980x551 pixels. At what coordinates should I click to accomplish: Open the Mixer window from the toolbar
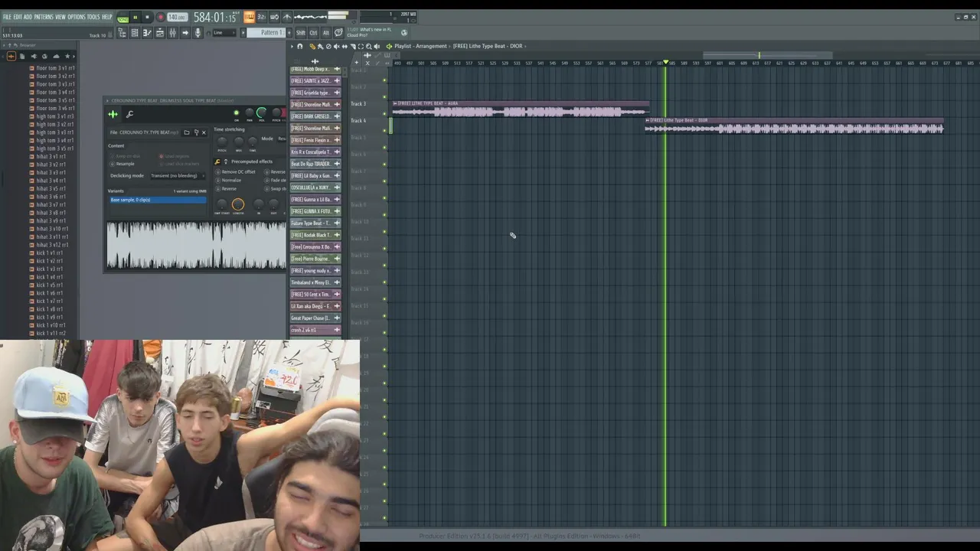(173, 33)
